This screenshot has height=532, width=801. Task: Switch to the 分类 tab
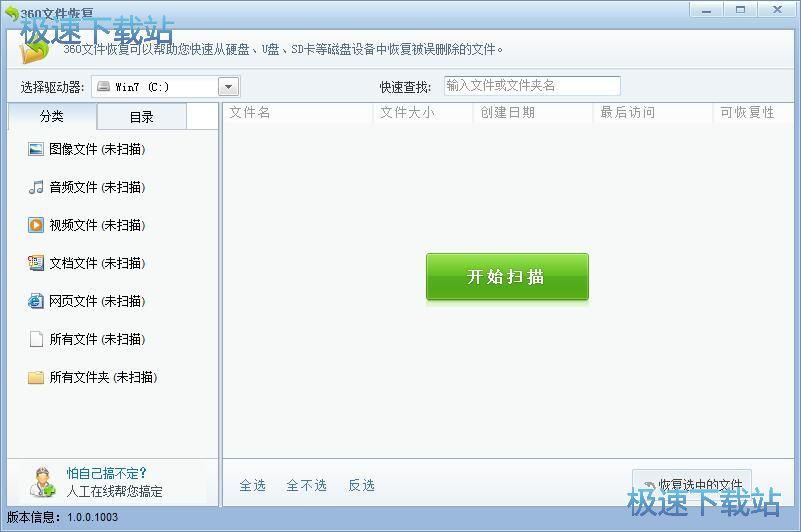(52, 117)
